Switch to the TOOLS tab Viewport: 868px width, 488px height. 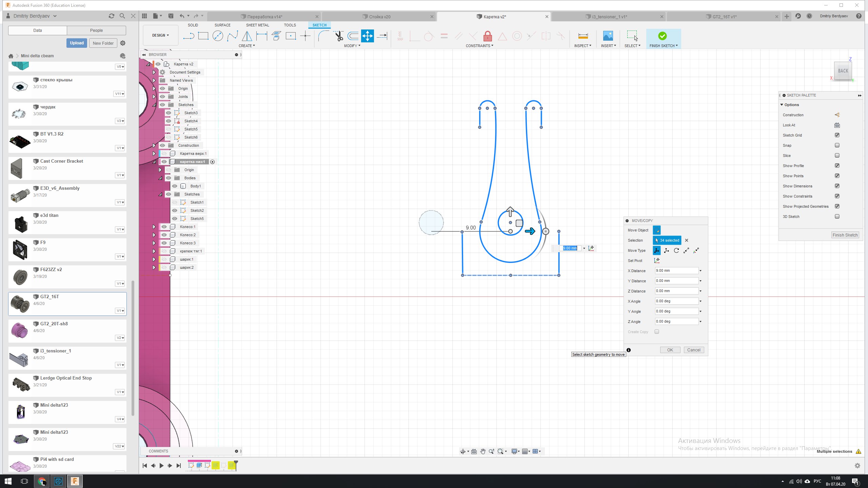pyautogui.click(x=290, y=25)
